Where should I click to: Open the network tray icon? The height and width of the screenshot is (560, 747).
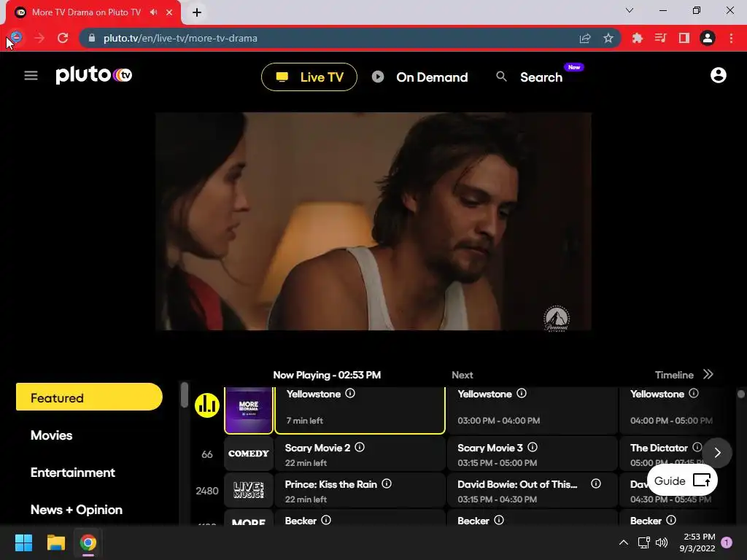coord(644,542)
